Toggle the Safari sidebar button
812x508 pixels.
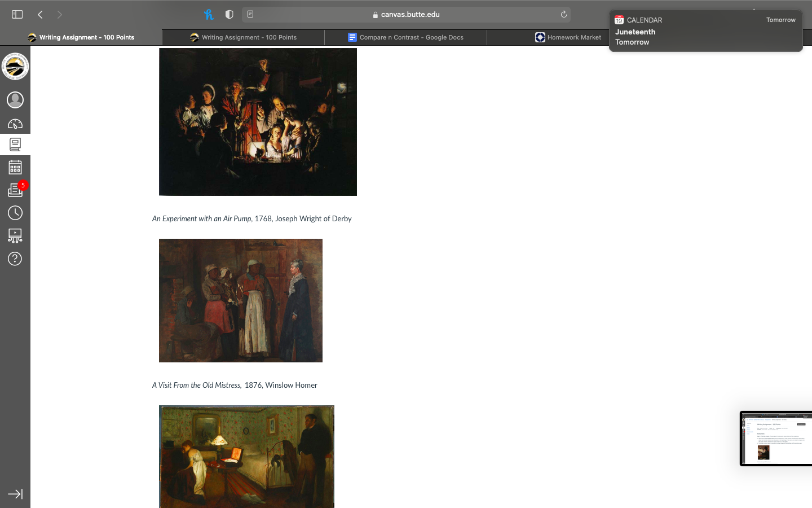click(17, 15)
